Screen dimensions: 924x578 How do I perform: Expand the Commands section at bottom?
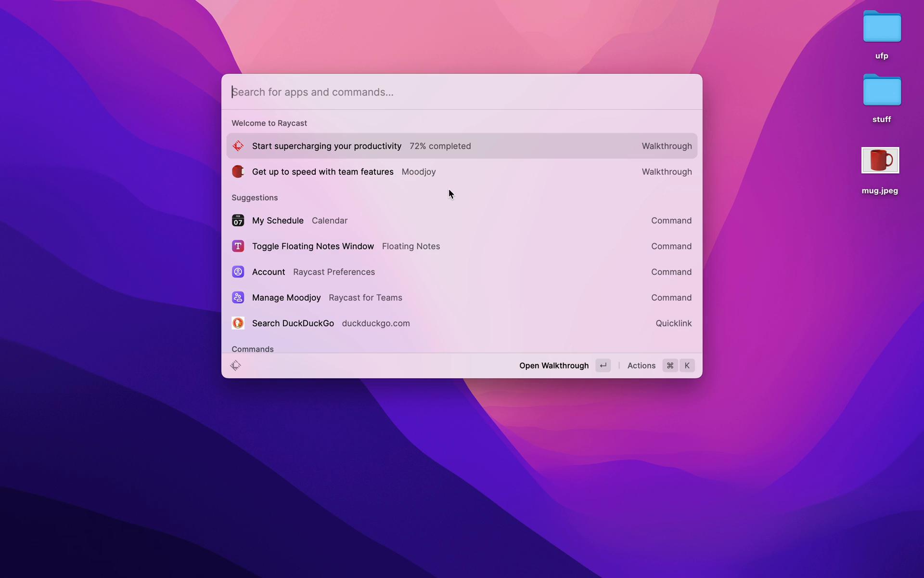point(253,349)
